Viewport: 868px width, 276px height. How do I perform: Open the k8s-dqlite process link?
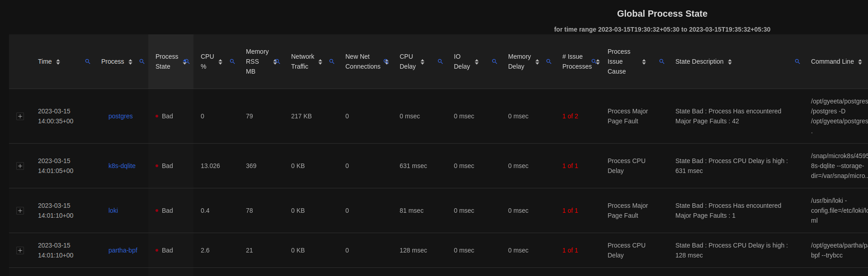coord(122,166)
